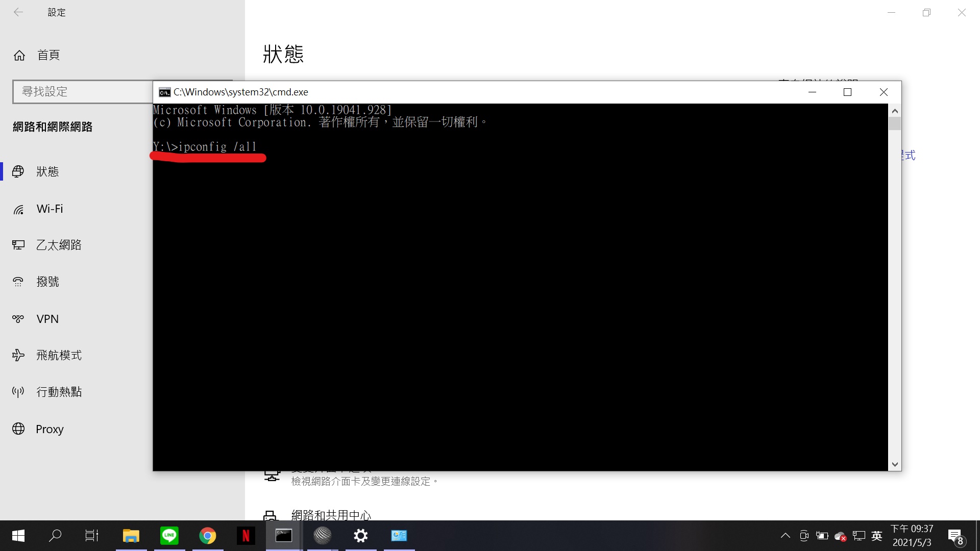Click the Ethernet monitor icon in sidebar
This screenshot has height=551, width=980.
coord(18,245)
